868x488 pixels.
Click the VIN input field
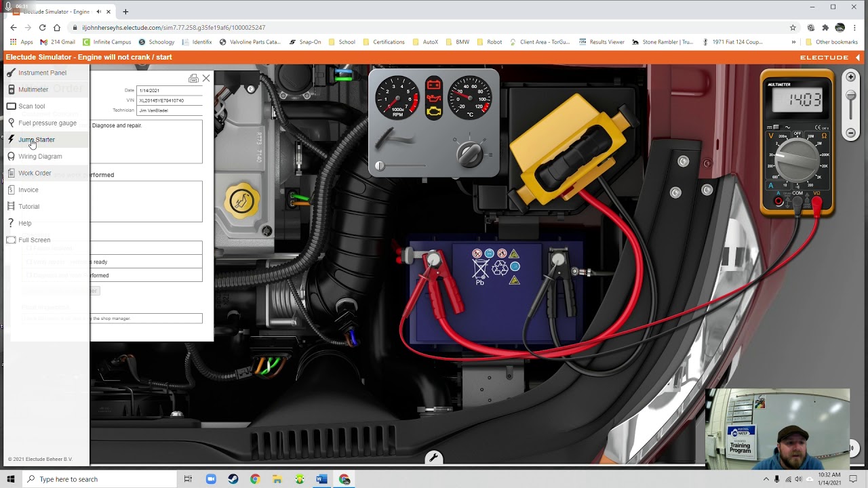point(170,100)
